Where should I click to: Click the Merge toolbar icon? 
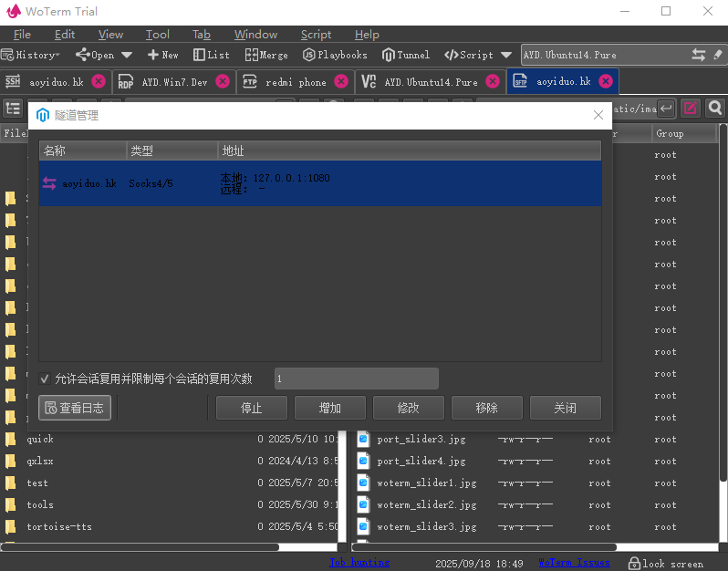[x=266, y=55]
